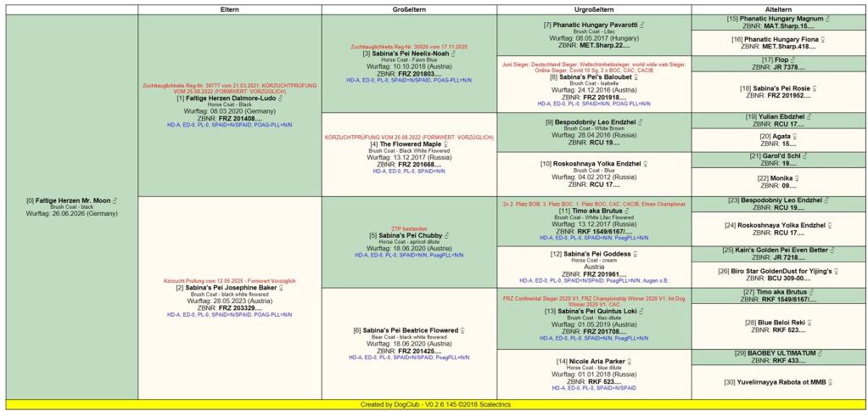Select Bespodobniy Leo Endzhel entry [23]

[x=780, y=200]
